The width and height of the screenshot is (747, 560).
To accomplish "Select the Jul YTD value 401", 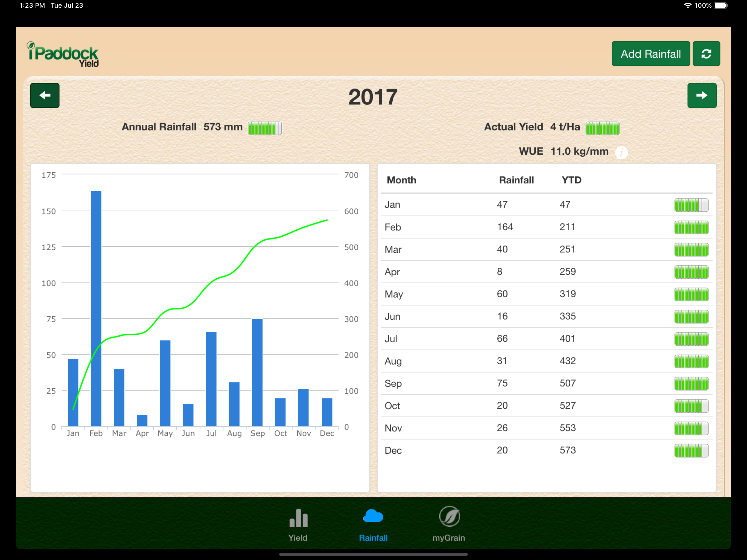I will [x=567, y=339].
